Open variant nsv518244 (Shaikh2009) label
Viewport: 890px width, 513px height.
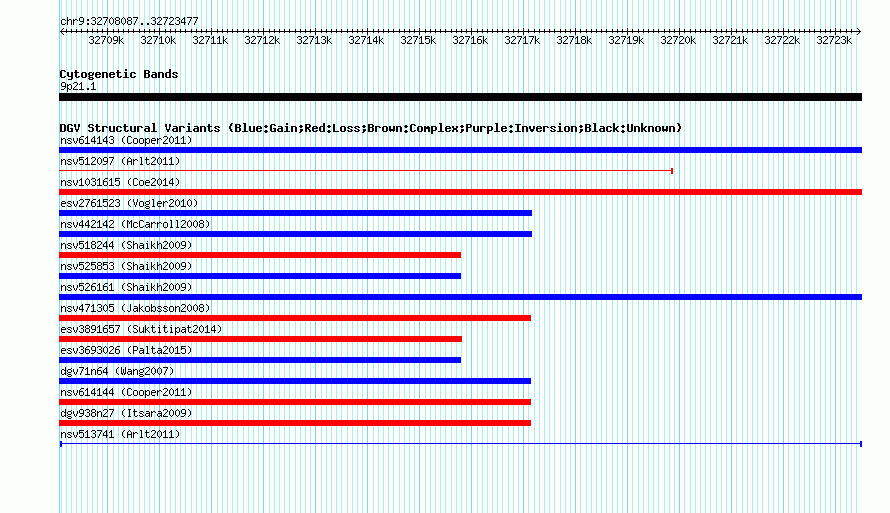pyautogui.click(x=126, y=245)
